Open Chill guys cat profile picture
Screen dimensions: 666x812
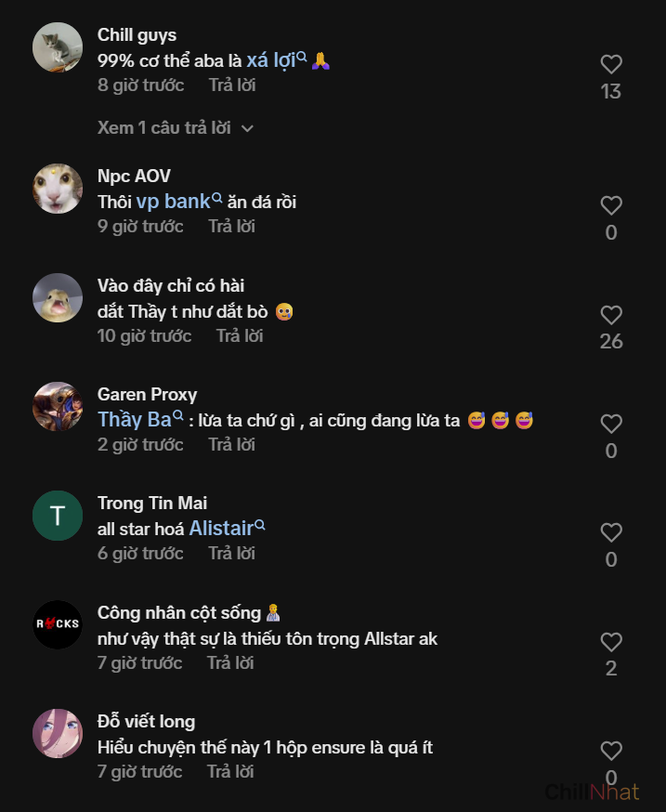(58, 47)
